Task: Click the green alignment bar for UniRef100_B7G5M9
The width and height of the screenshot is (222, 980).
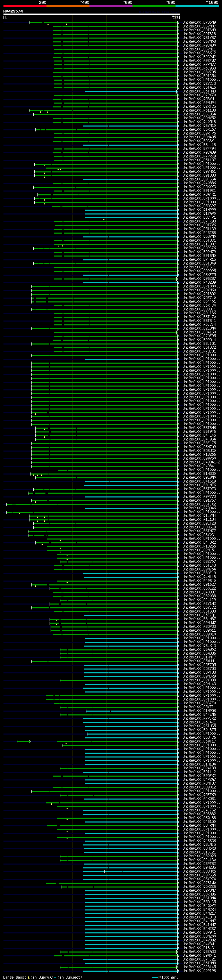Action: coord(104,23)
